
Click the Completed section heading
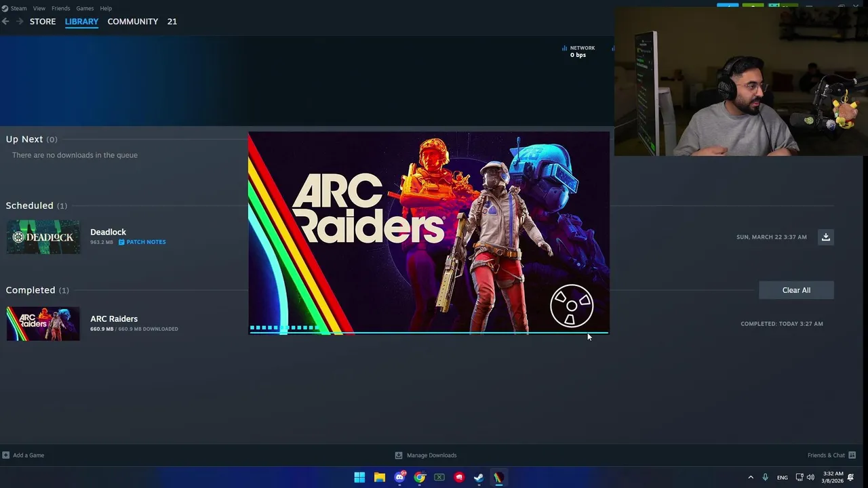37,290
